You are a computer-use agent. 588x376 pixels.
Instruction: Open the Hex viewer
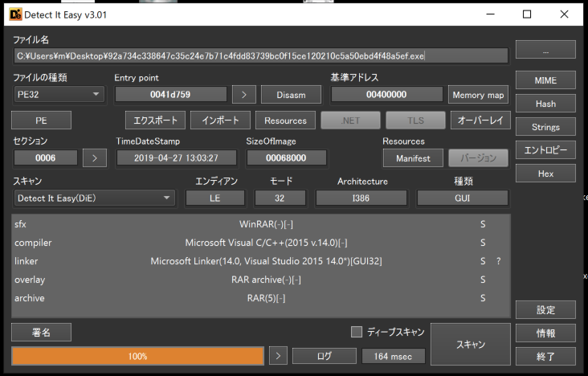pos(545,174)
